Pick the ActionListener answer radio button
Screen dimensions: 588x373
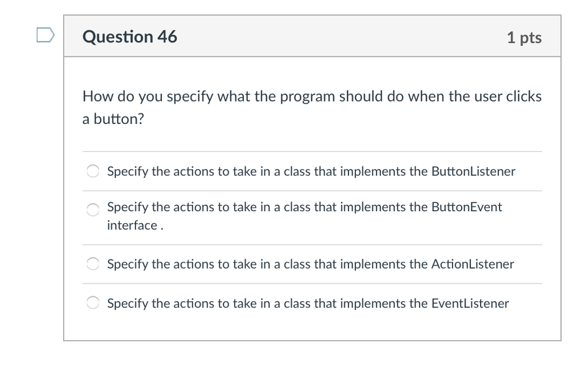[x=93, y=264]
